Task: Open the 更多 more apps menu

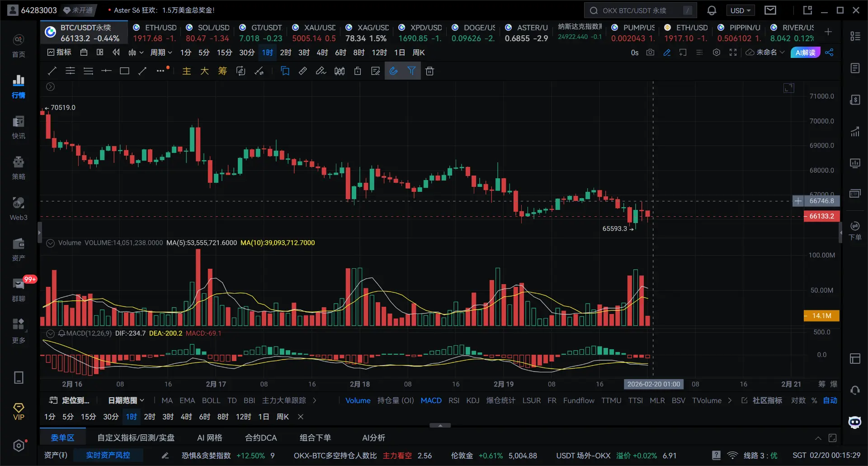Action: coord(19,332)
